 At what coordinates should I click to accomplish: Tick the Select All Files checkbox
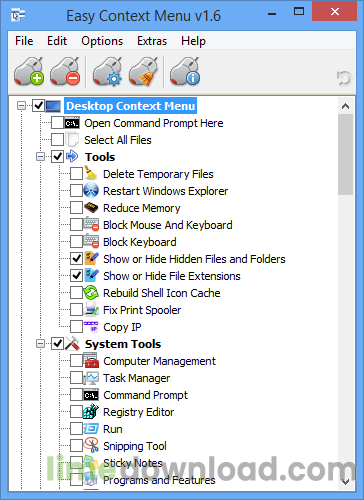pyautogui.click(x=57, y=140)
